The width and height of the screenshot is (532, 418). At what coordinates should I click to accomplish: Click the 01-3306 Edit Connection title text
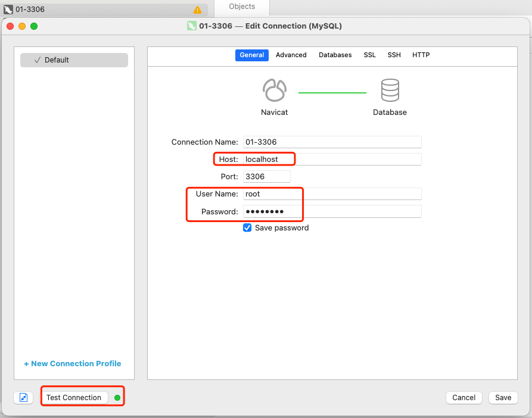pos(270,26)
